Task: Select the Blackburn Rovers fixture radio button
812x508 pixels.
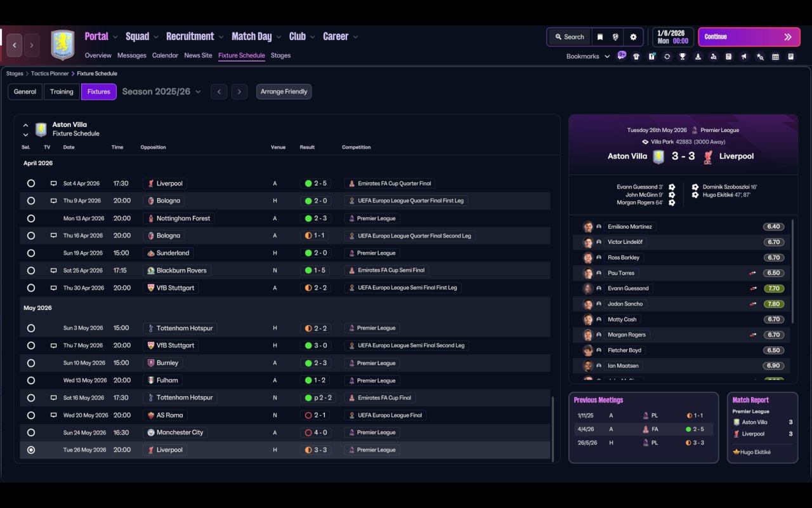Action: tap(31, 271)
